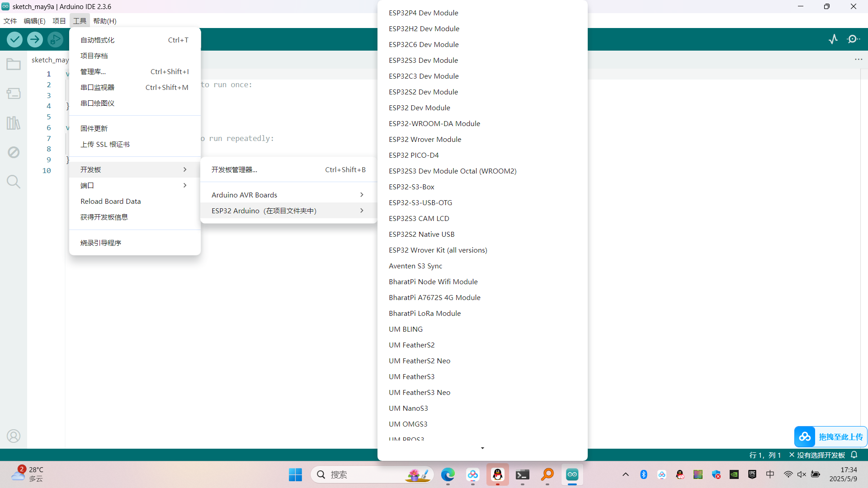
Task: Click the taskbar 搜索 search box
Action: (x=372, y=474)
